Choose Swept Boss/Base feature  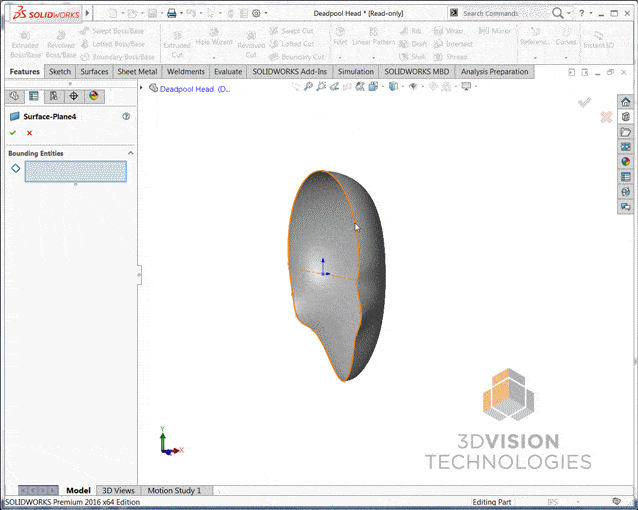112,31
